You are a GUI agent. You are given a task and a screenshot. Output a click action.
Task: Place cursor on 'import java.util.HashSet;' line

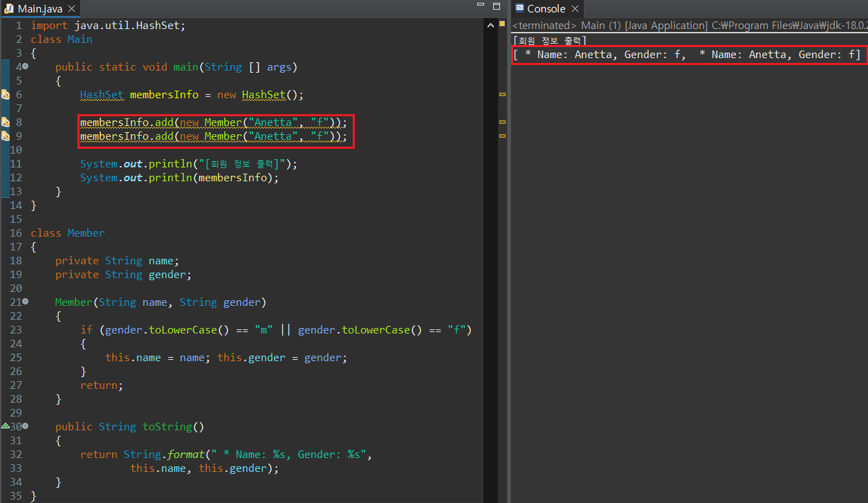[108, 26]
